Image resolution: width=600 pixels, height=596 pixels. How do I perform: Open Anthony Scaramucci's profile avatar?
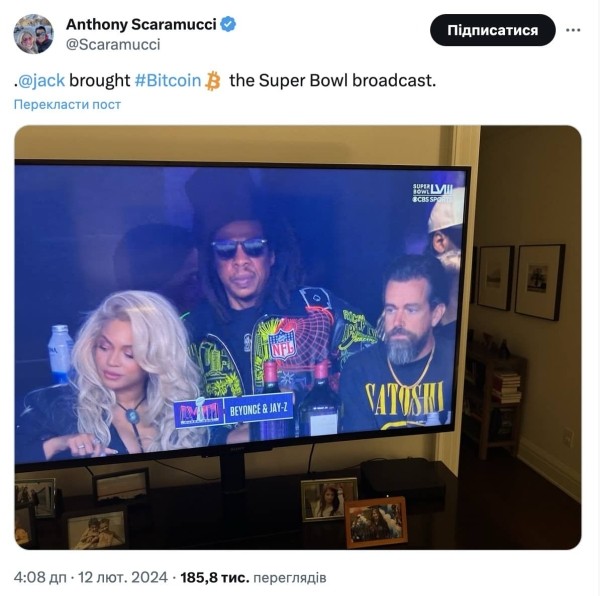pos(34,34)
